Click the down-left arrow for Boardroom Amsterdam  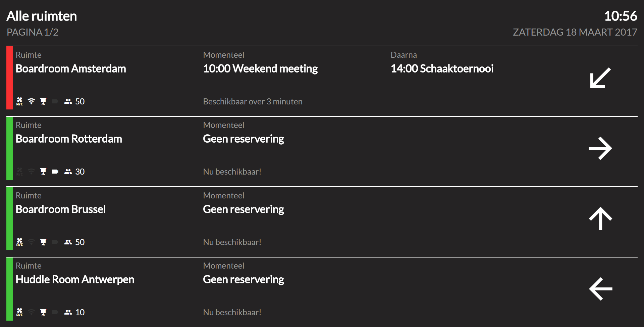(x=600, y=78)
